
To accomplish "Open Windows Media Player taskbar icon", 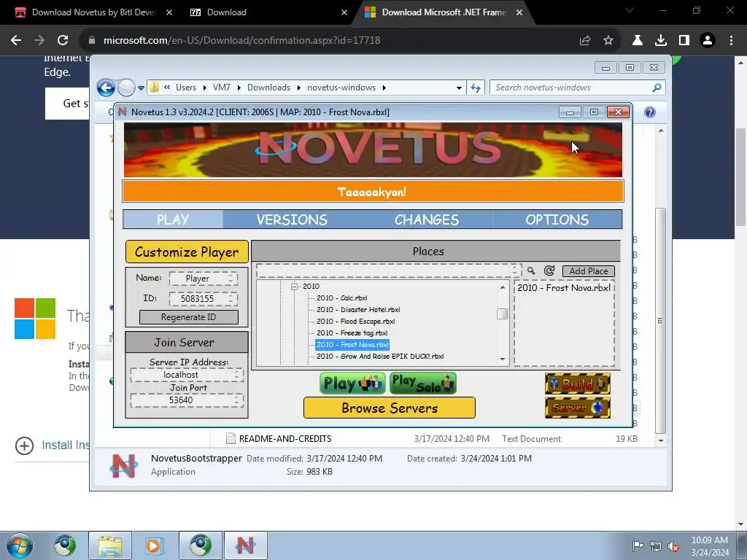I will [153, 545].
